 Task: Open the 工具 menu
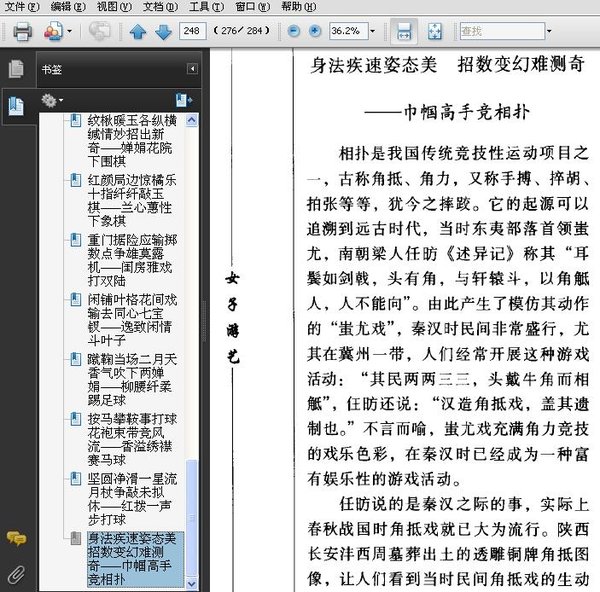coord(206,7)
